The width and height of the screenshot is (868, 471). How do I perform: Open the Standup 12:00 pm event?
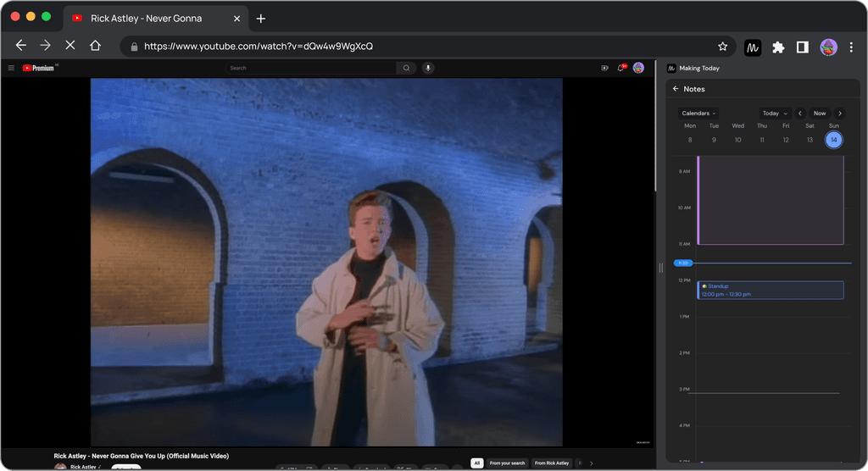770,290
